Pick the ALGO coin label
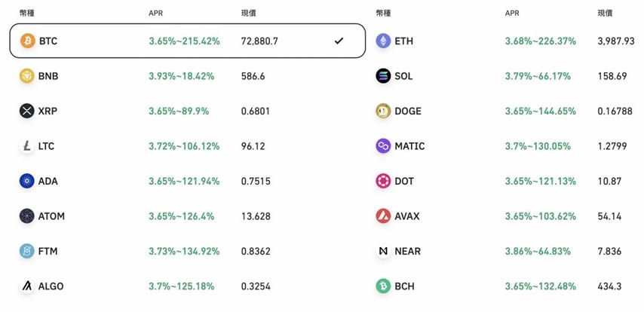The image size is (644, 312). tap(51, 286)
